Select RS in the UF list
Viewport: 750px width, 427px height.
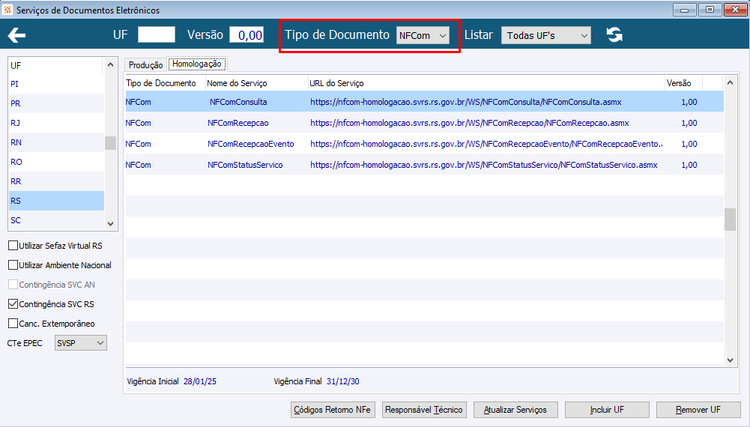(56, 201)
